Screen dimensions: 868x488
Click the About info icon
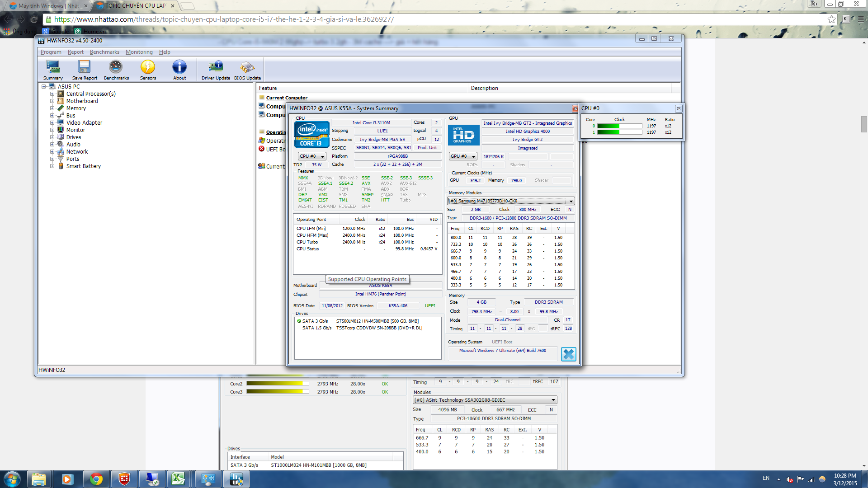[179, 70]
